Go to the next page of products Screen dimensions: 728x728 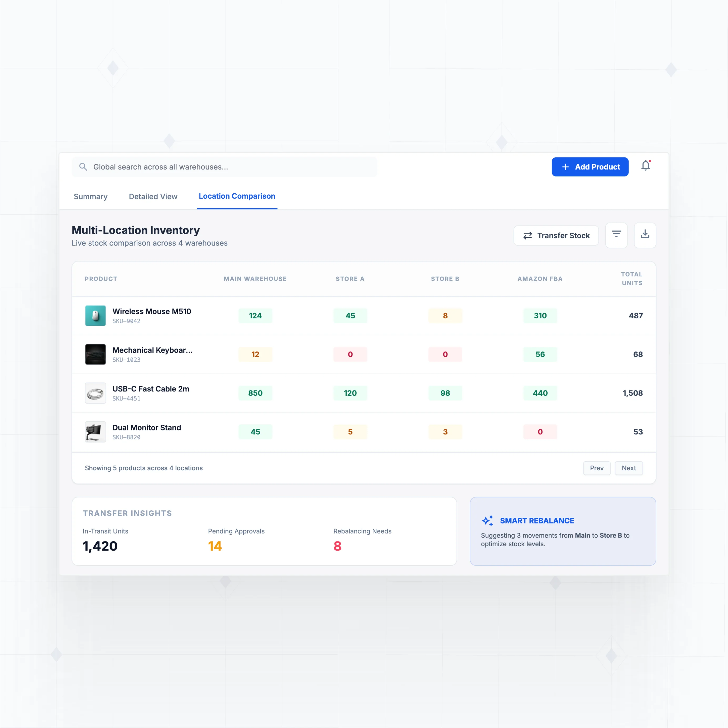pyautogui.click(x=629, y=468)
